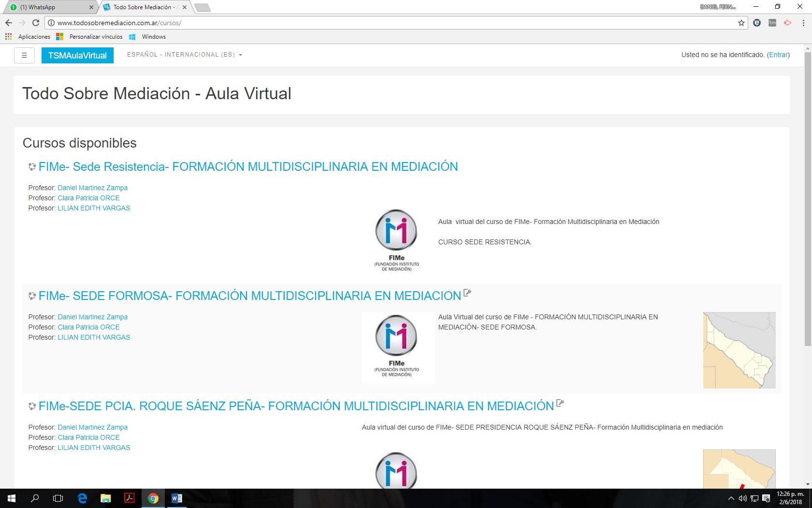Show hidden system tray icons
The image size is (812, 508).
coord(731,498)
